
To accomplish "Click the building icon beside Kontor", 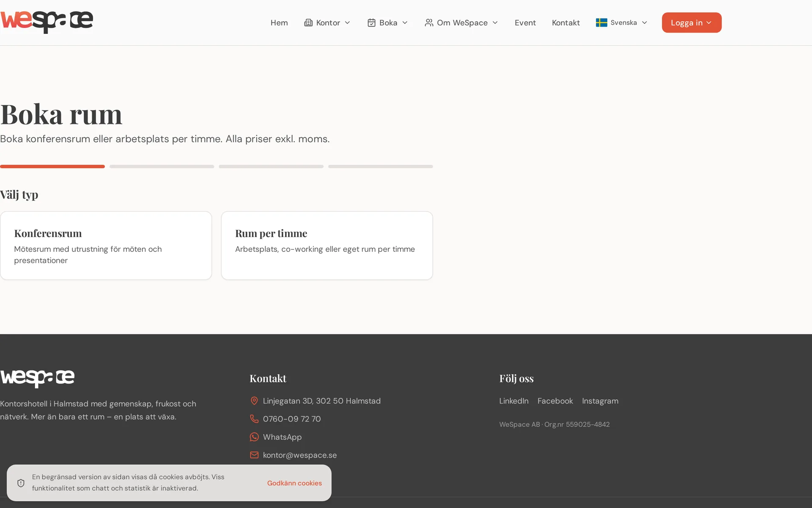I will point(308,22).
